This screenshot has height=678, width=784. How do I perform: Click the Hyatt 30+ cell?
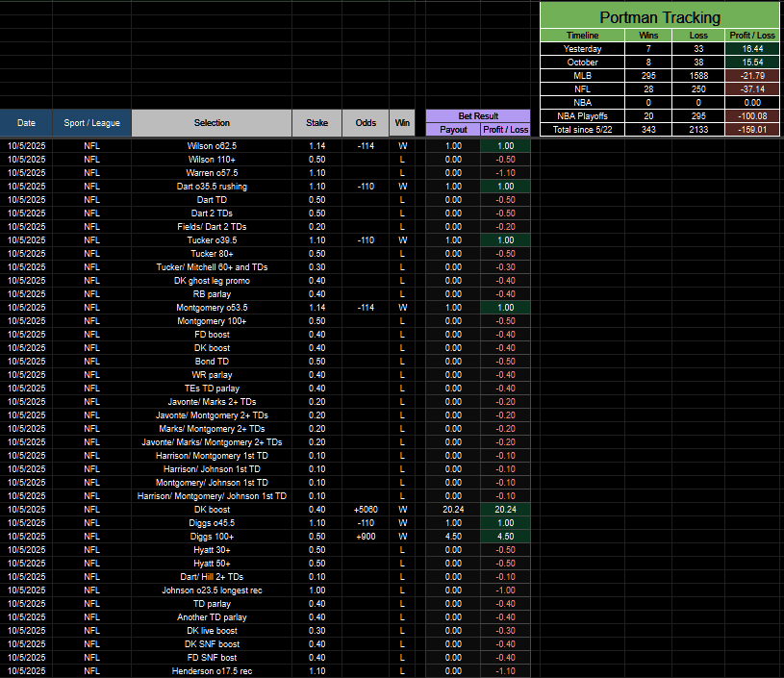point(212,550)
